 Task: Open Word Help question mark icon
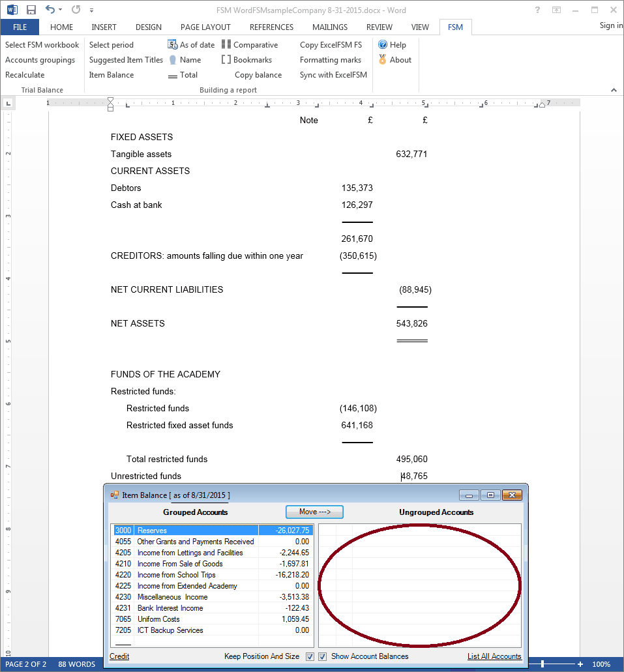537,10
